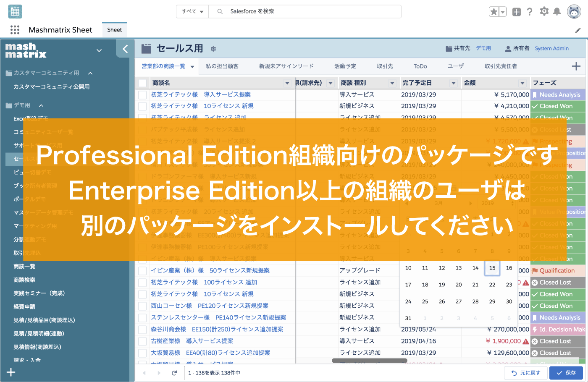Open 完了予定日 column dropdown

[454, 83]
